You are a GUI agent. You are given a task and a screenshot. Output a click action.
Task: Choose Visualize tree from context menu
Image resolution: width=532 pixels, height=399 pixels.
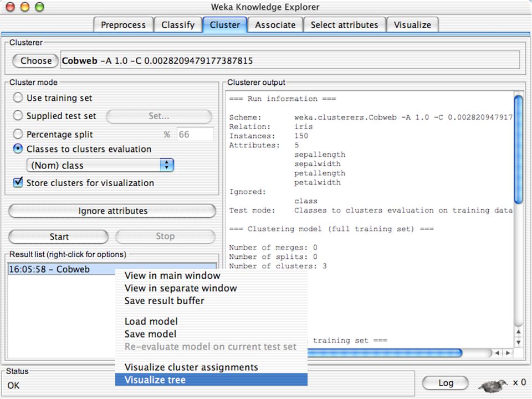pyautogui.click(x=211, y=380)
